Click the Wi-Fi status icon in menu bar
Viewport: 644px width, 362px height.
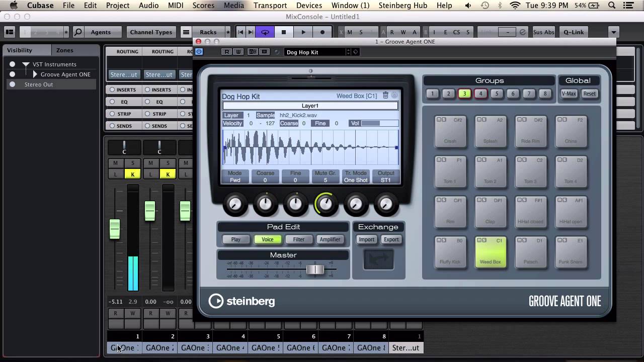coord(515,6)
